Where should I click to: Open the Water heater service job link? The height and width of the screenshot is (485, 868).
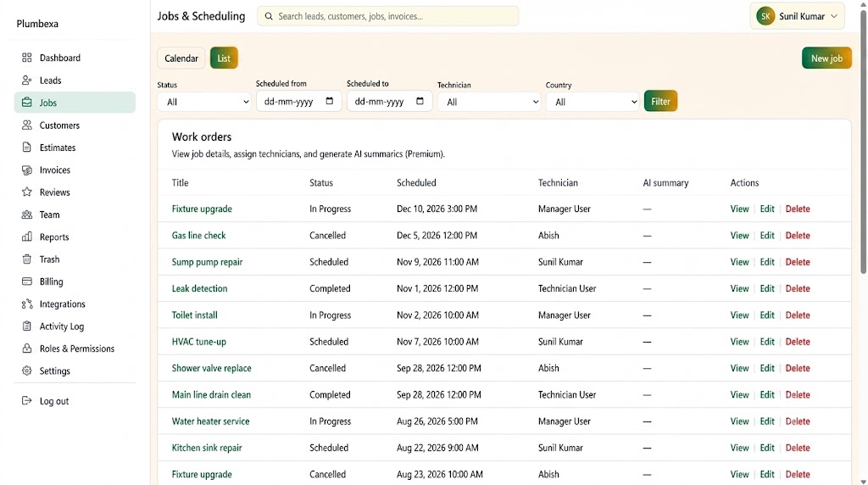210,421
